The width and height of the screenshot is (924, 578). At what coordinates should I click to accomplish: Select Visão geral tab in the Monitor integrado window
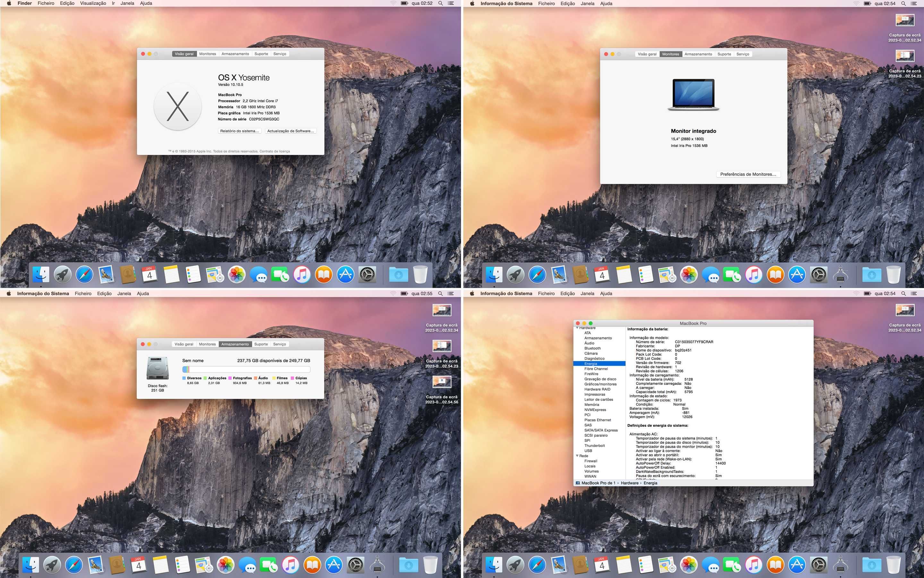[647, 54]
